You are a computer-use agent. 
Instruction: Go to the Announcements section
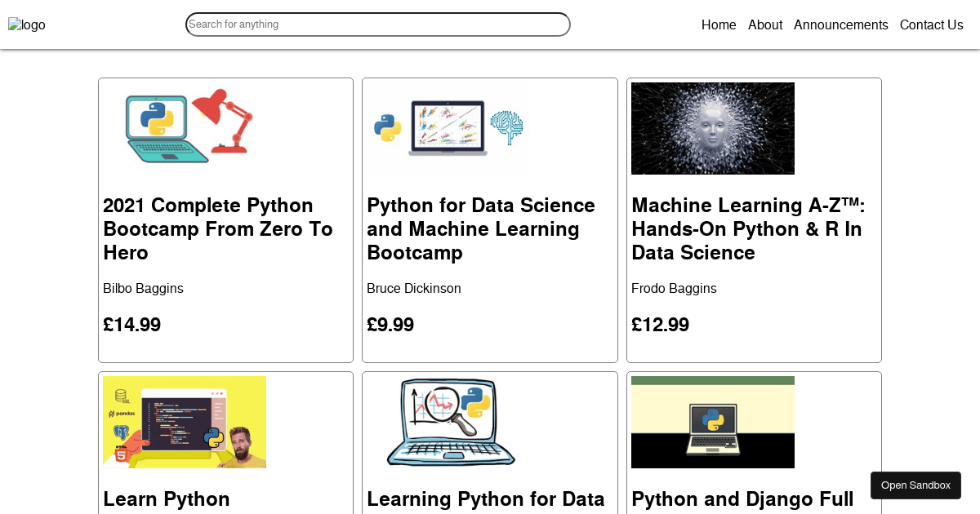point(840,24)
